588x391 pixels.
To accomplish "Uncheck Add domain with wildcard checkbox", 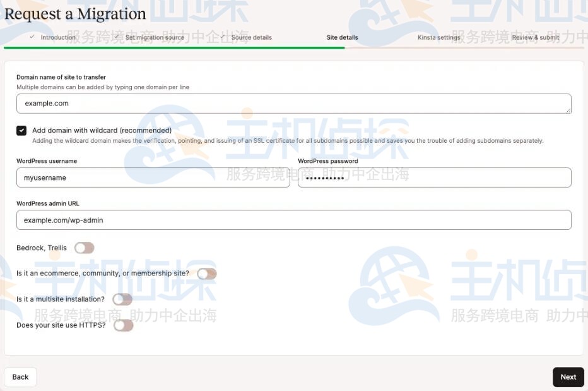I will coord(21,130).
